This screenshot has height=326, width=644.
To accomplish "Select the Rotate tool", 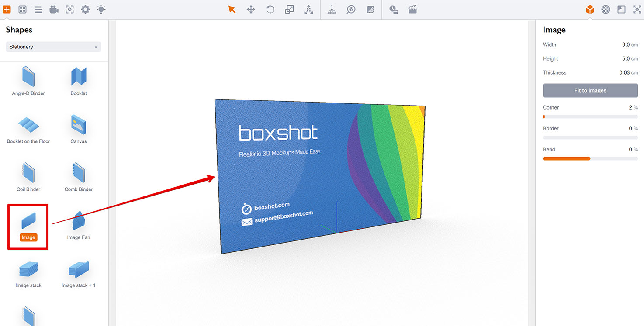I will (270, 9).
